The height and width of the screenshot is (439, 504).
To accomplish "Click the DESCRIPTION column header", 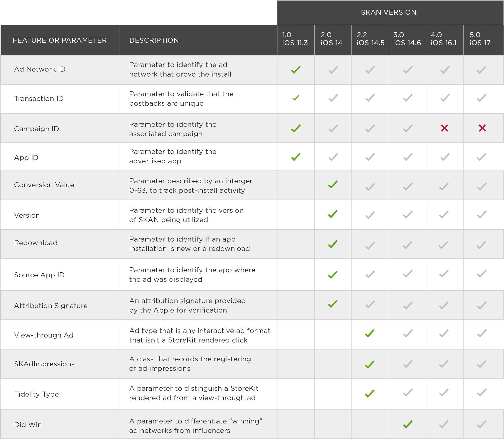I will point(154,40).
